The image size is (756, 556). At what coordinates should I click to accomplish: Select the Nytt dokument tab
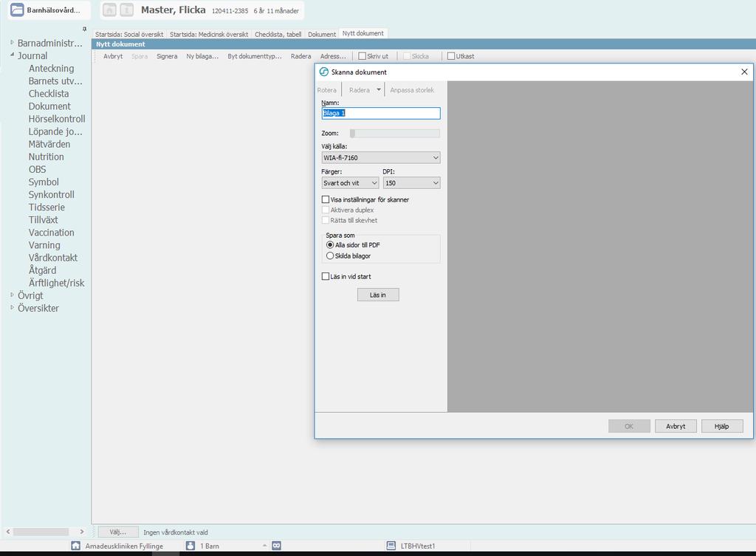(363, 33)
